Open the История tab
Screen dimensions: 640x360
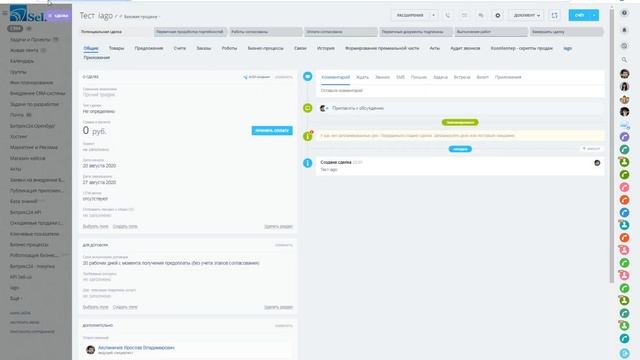click(326, 48)
